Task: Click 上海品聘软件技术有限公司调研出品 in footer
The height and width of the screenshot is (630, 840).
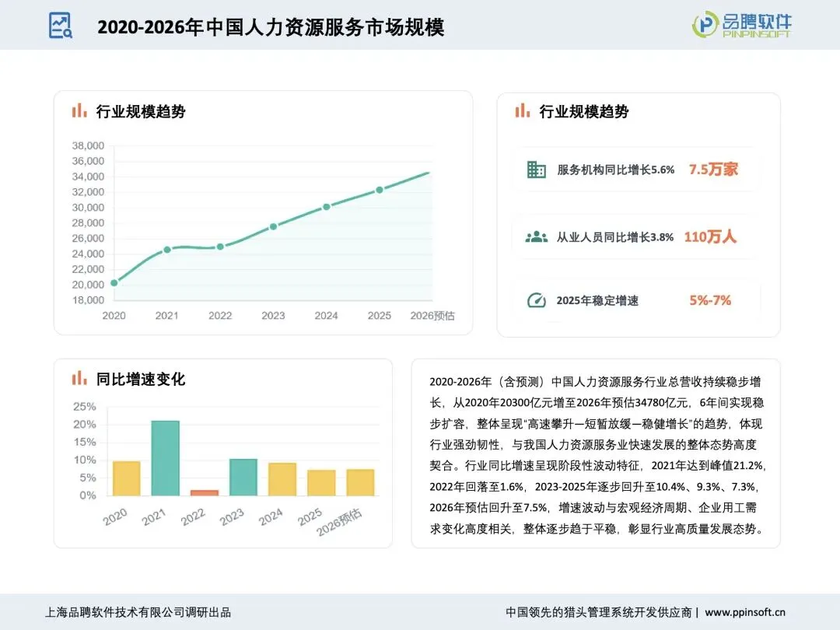Action: pos(138,612)
